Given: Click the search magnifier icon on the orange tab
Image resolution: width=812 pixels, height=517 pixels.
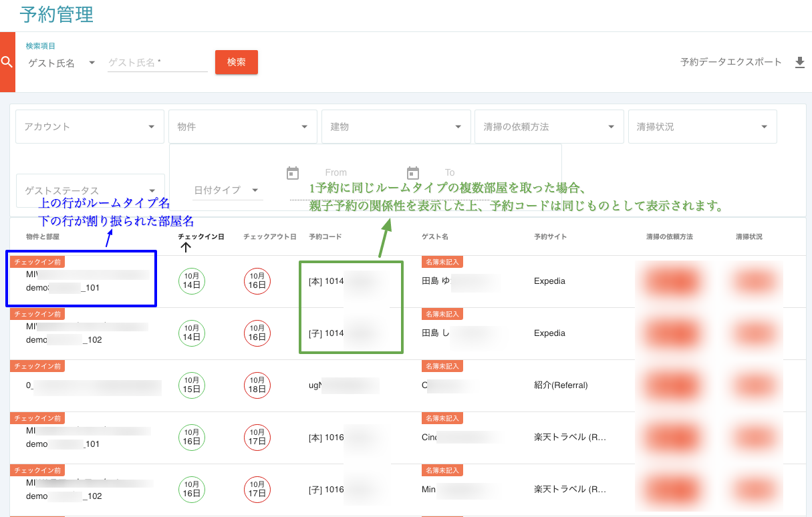Looking at the screenshot, I should [7, 61].
